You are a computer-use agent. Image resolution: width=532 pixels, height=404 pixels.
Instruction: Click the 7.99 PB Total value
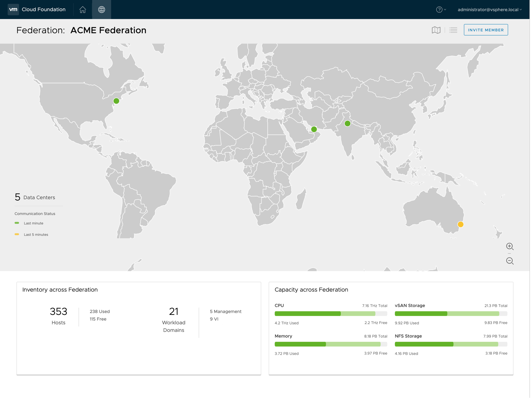pyautogui.click(x=495, y=336)
